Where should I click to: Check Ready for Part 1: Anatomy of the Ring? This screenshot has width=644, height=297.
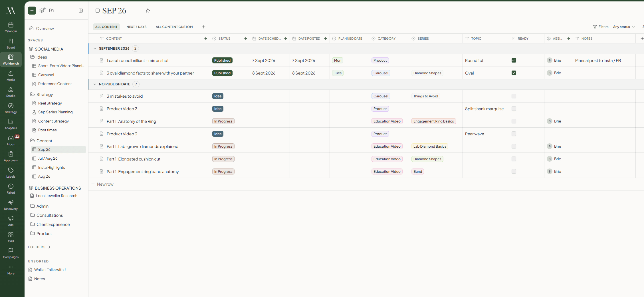(514, 121)
